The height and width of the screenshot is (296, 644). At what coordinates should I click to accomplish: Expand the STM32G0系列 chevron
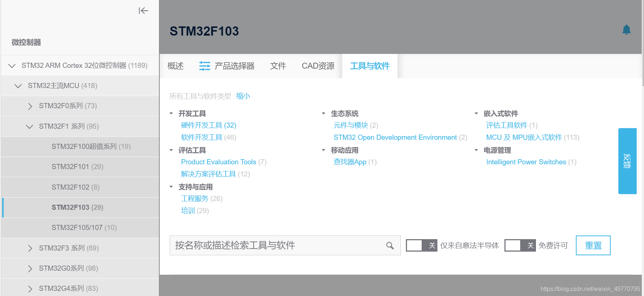tap(30, 268)
